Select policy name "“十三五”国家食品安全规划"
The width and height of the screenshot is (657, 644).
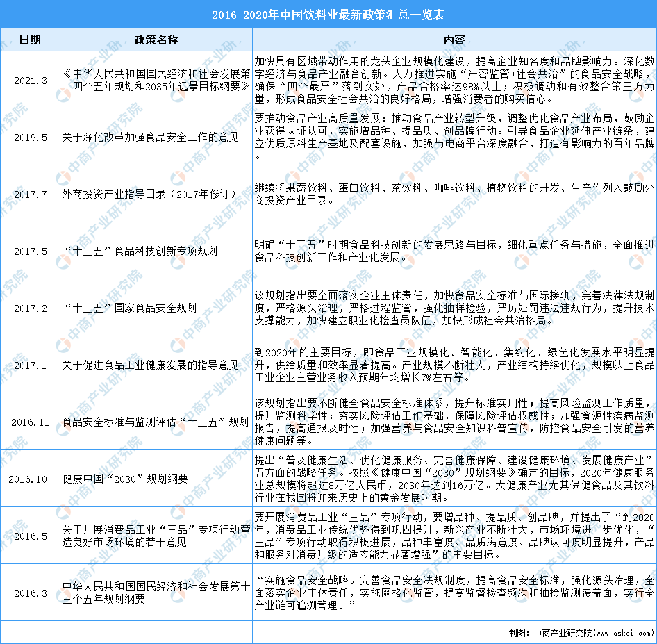tap(130, 308)
